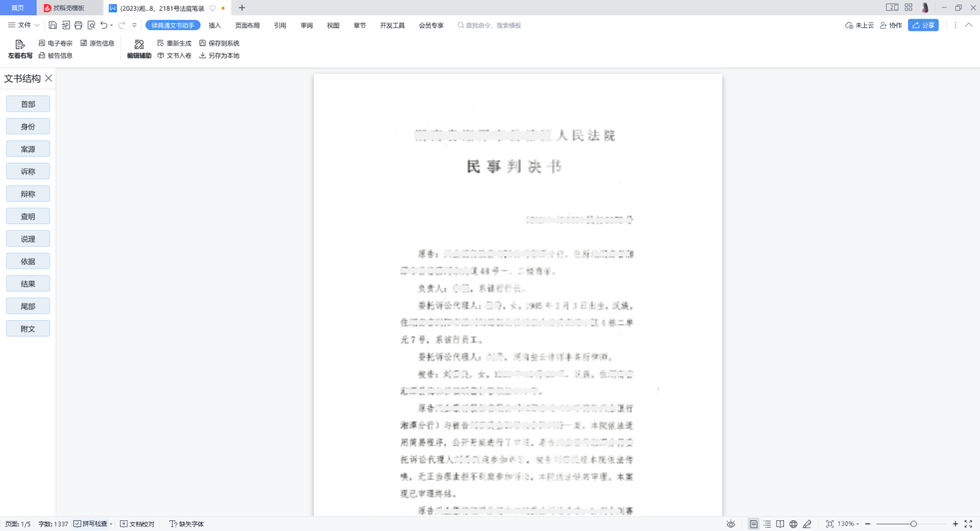Click the 左看右写 icon in ribbon
Viewport: 980px width, 531px height.
20,49
